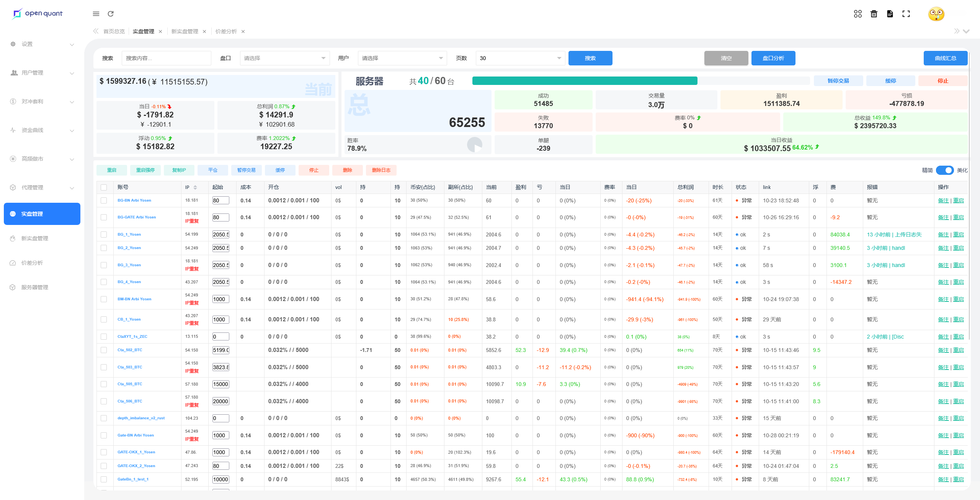Click the 搜索内容 search input field
Screen dimensions: 980x500
tap(166, 58)
